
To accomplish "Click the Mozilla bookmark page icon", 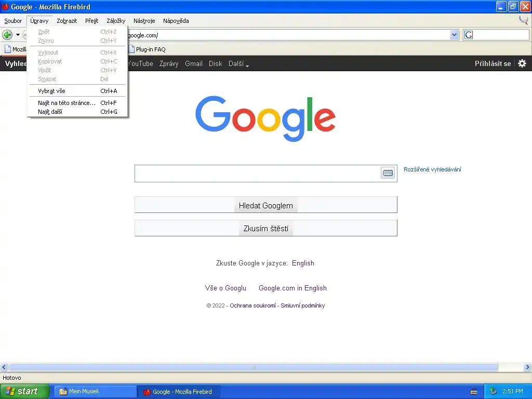I will click(x=8, y=49).
